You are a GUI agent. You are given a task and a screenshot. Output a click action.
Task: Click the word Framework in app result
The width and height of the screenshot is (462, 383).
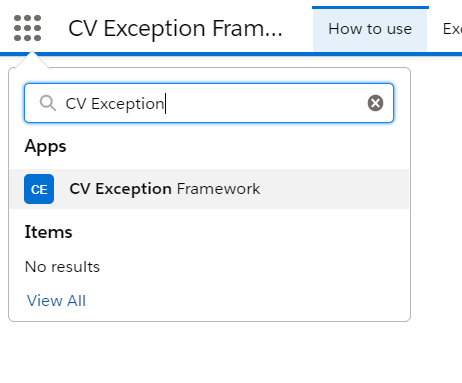[218, 189]
